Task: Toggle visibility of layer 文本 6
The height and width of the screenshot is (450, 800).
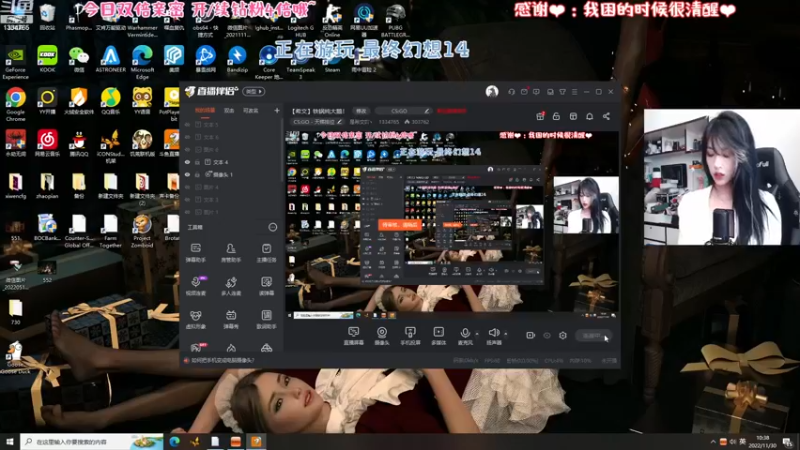Action: coord(187,137)
